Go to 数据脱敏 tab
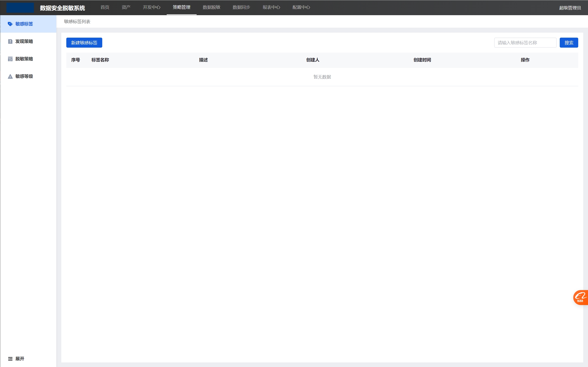Viewport: 588px width, 367px height. [x=212, y=7]
